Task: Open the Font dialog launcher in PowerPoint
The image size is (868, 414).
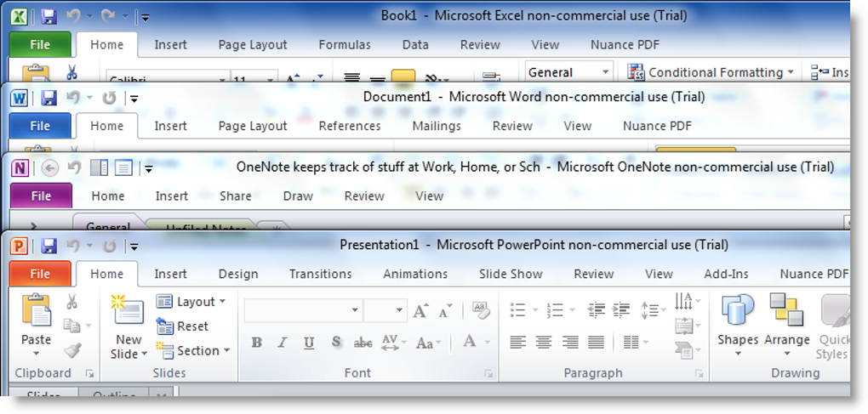Action: tap(488, 374)
